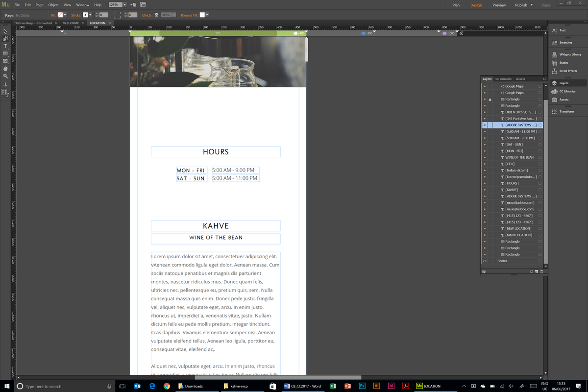
Task: Open the Stroke options dropdown
Action: [90, 15]
